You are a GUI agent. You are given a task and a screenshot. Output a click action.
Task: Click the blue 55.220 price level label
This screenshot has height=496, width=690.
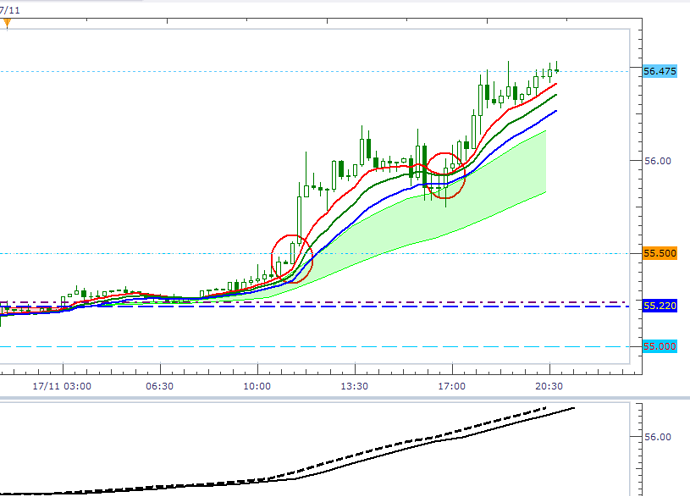[659, 305]
